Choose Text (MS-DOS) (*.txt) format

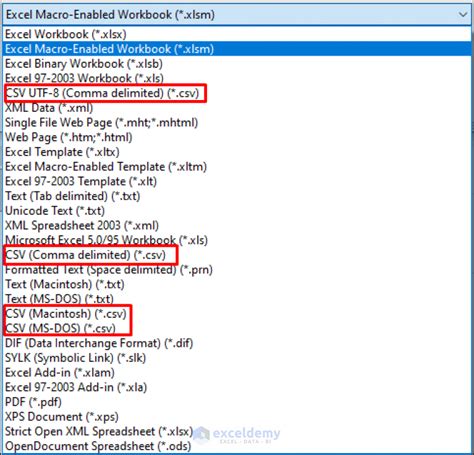pyautogui.click(x=237, y=299)
